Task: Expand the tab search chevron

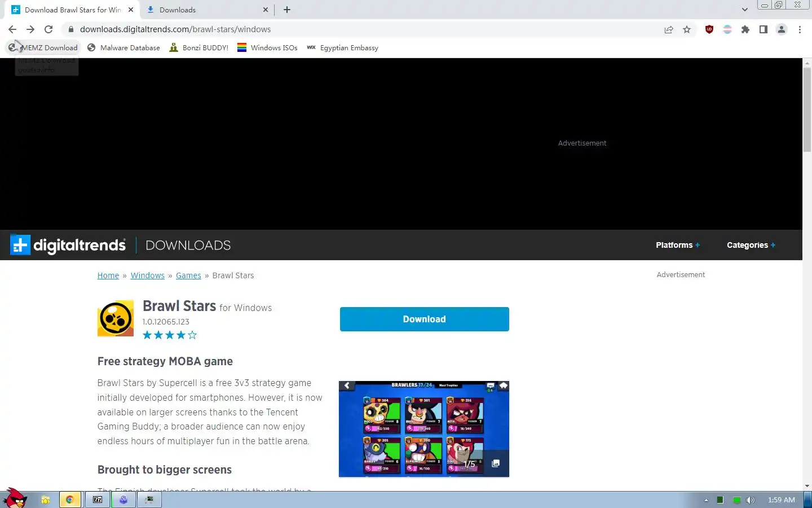Action: point(745,10)
